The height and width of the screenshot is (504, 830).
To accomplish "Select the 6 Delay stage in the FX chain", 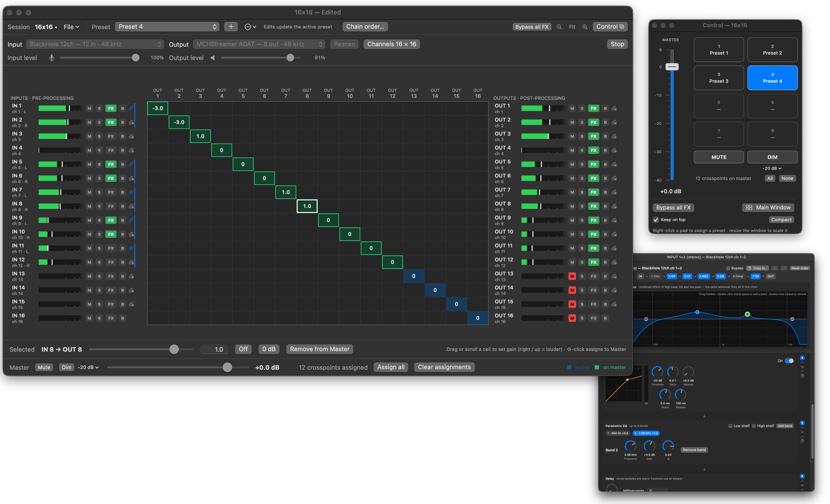I will click(738, 276).
